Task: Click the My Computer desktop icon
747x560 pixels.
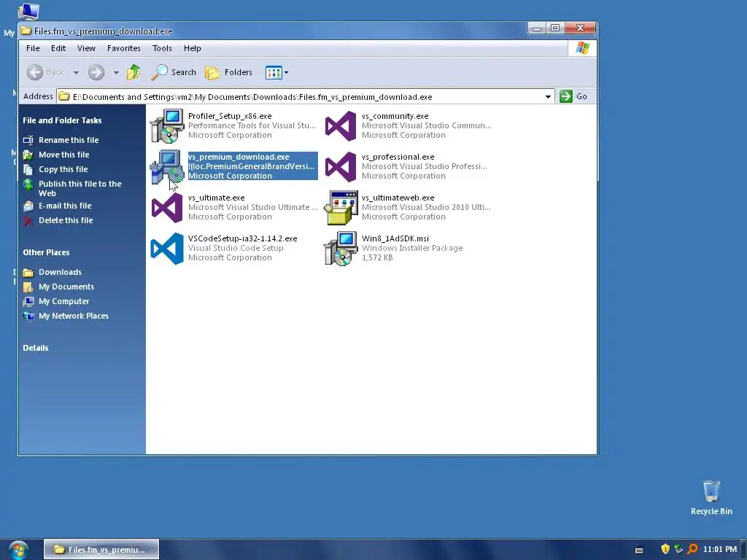Action: (x=28, y=12)
